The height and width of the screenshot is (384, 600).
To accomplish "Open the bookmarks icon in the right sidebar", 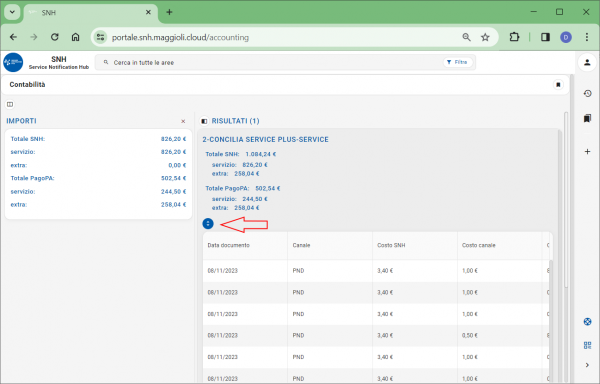I will pyautogui.click(x=587, y=118).
